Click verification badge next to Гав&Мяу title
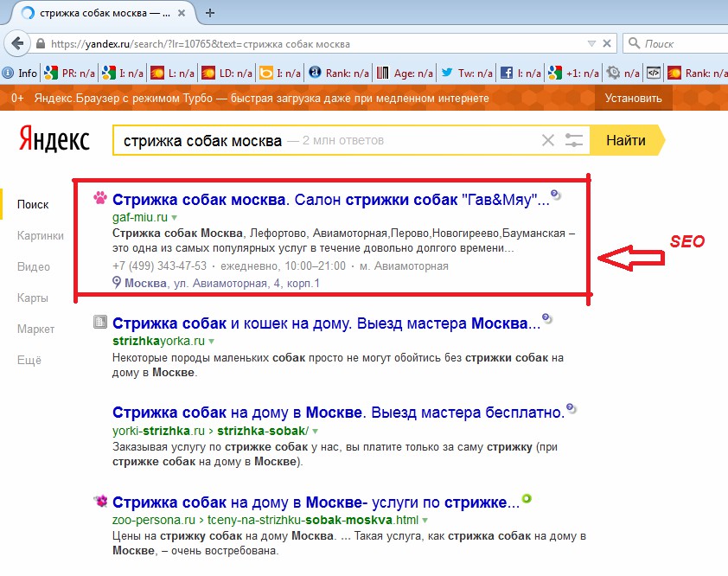The image size is (728, 576). [x=555, y=195]
